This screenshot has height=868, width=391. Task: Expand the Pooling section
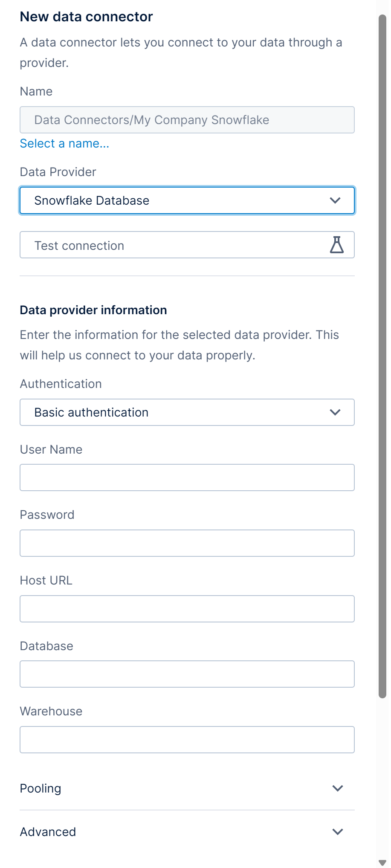pyautogui.click(x=41, y=788)
